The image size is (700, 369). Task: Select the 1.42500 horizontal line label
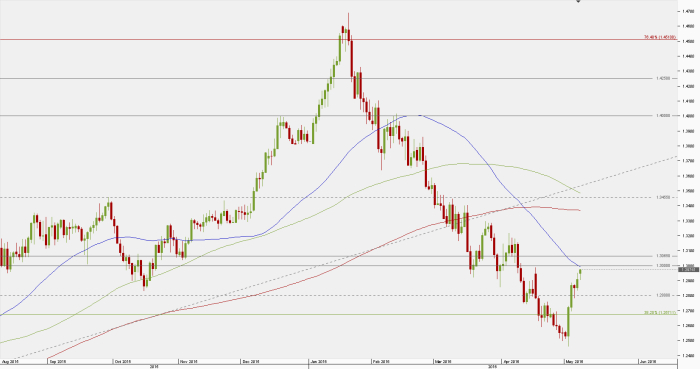point(662,79)
